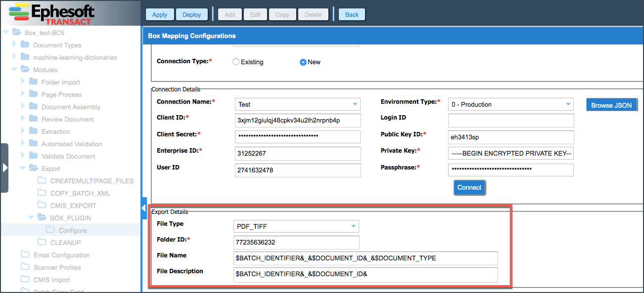Focus the empty Login ID field

[511, 121]
